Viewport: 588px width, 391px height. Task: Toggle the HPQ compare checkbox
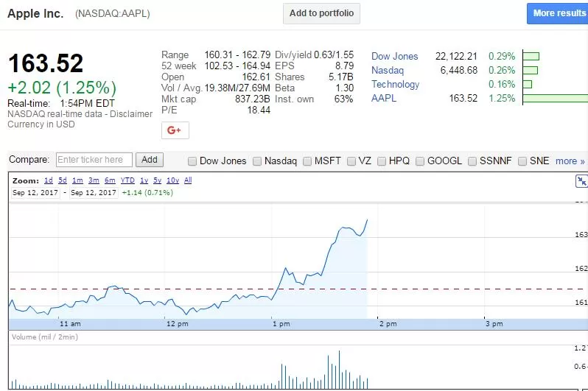[x=382, y=161]
